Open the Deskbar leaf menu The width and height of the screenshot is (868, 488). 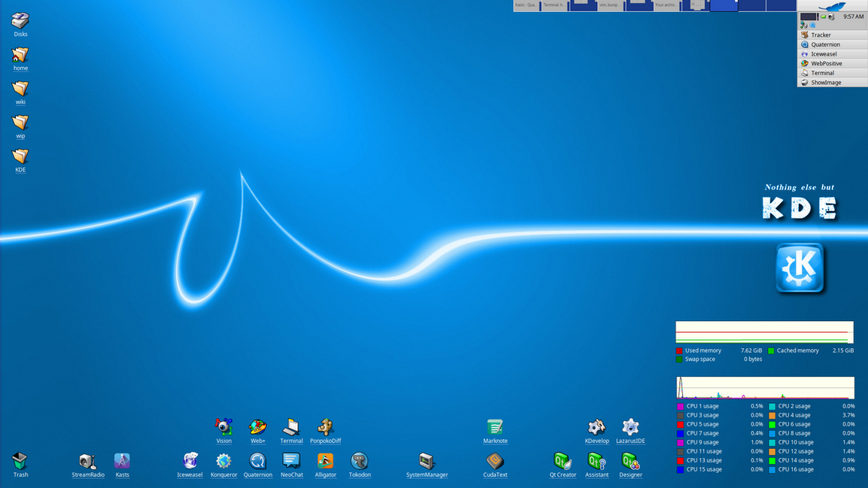[x=832, y=6]
